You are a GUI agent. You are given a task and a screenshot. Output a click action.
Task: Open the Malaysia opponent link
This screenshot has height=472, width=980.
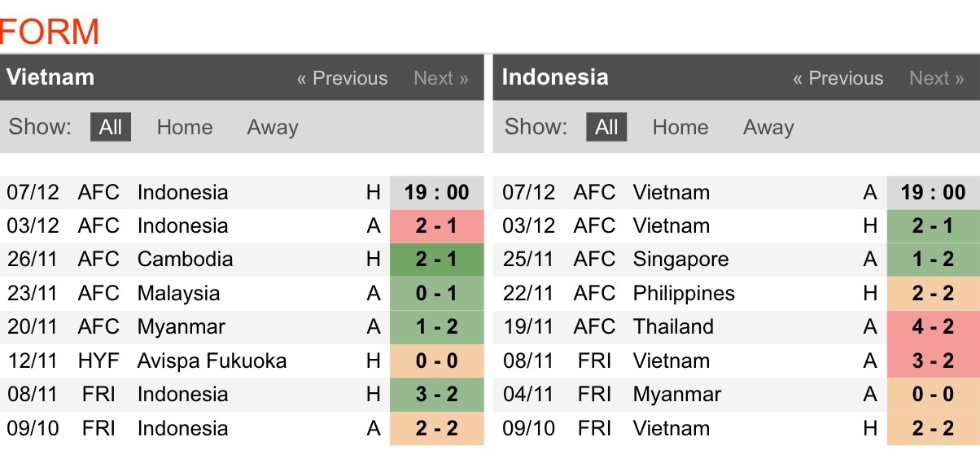click(178, 293)
